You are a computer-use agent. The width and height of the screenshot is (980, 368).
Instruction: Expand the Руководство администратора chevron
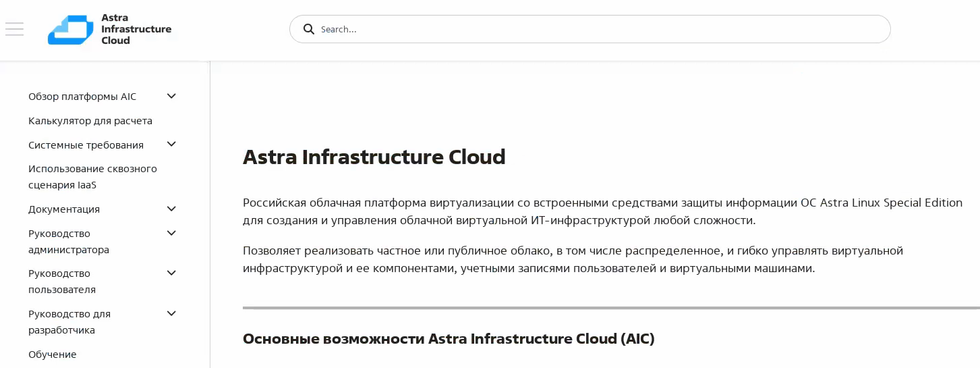coord(171,233)
